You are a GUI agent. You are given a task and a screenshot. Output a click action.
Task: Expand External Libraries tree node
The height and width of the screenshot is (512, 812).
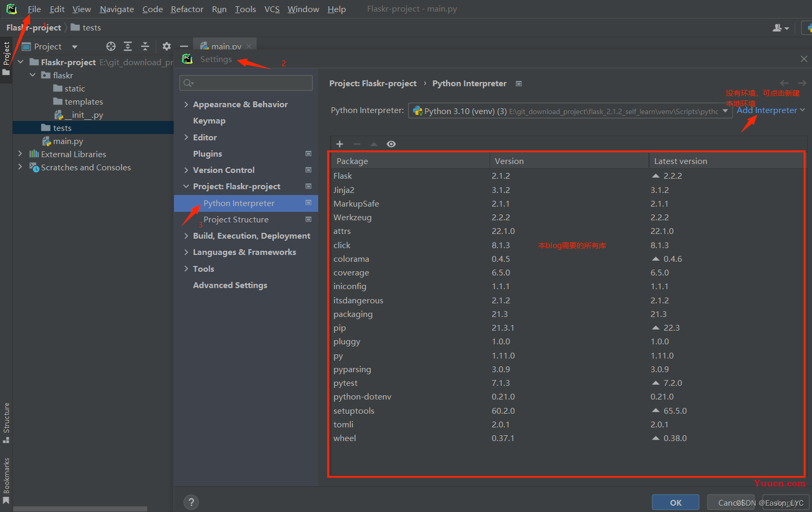[20, 153]
